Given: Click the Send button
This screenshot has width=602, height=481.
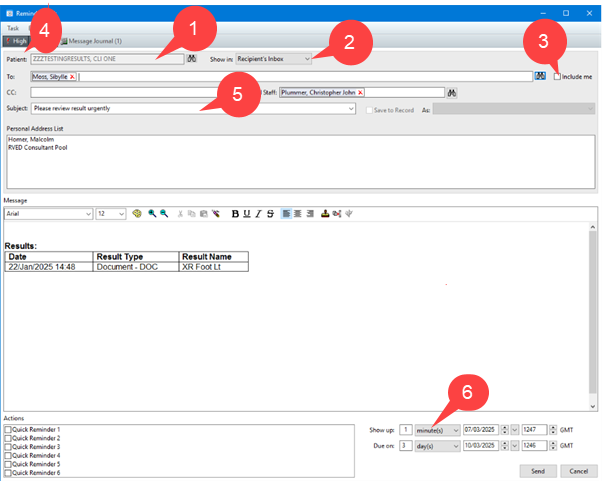Looking at the screenshot, I should point(537,469).
